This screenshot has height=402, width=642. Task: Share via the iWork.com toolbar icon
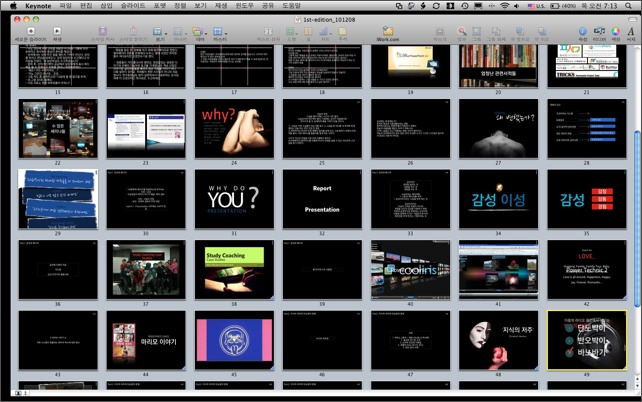[x=388, y=34]
